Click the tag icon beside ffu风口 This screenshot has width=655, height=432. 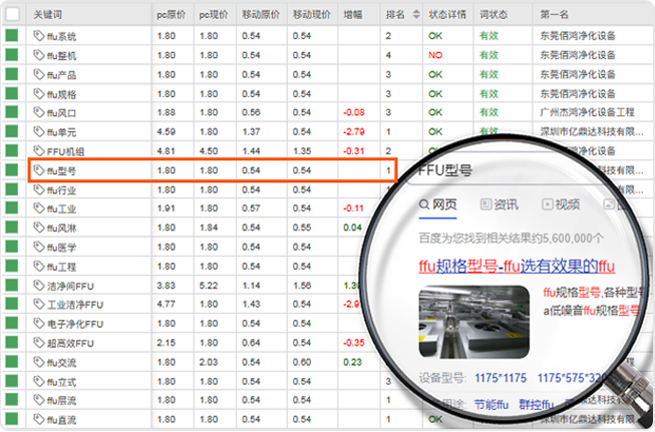tap(39, 113)
